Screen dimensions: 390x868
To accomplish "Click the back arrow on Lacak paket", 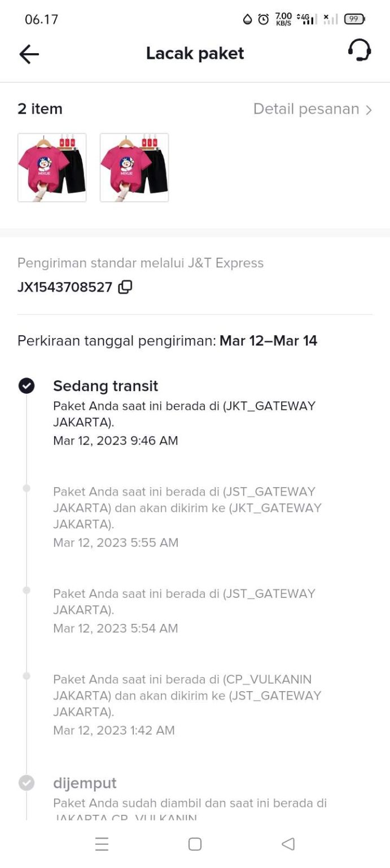I will pos(28,54).
